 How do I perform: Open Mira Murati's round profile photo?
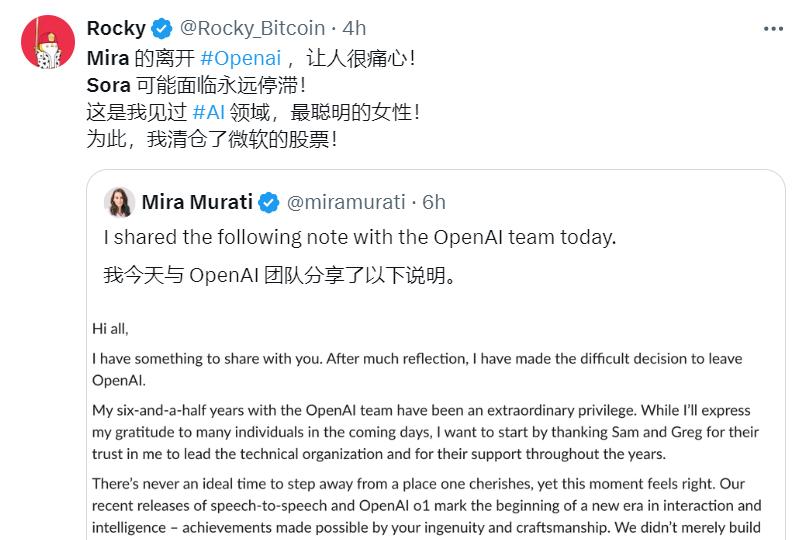tap(120, 202)
